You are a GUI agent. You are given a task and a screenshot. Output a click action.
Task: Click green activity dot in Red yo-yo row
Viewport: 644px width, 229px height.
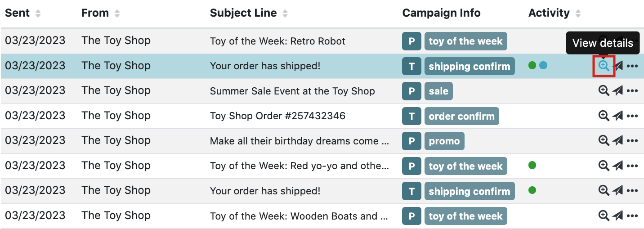pos(532,166)
